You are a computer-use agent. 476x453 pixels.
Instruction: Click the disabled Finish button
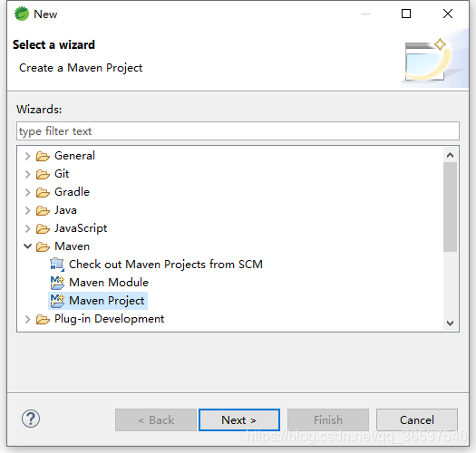(328, 419)
